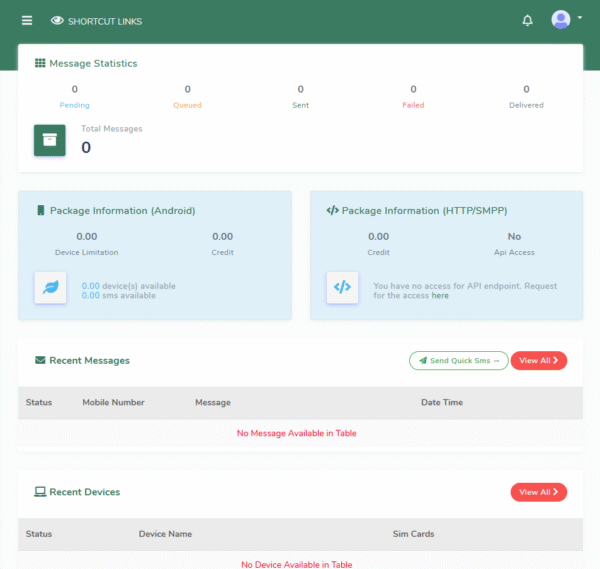Click the user avatar picture
The width and height of the screenshot is (600, 569).
click(561, 20)
